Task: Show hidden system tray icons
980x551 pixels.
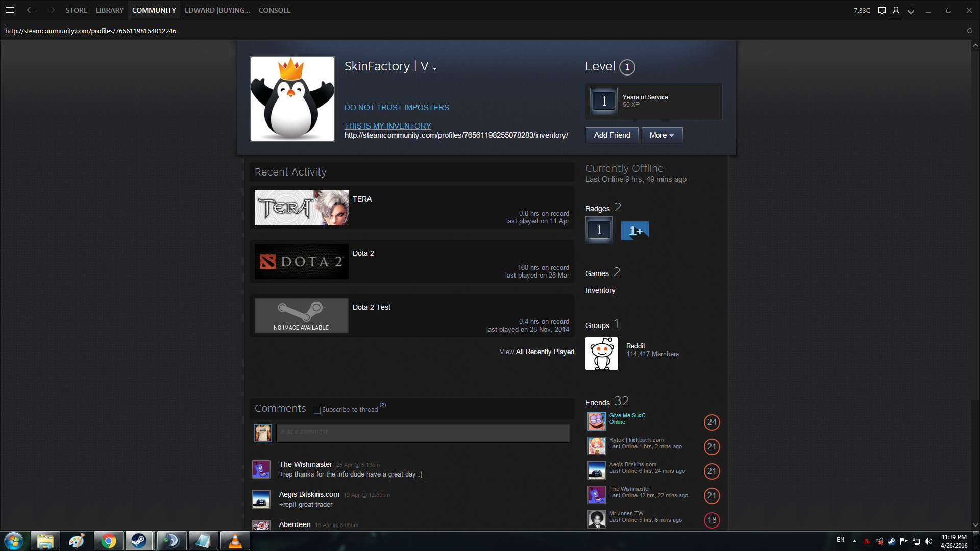Action: point(854,541)
